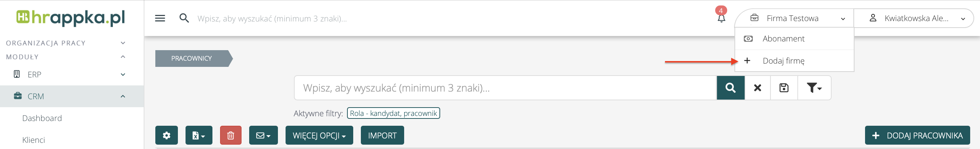
Task: Collapse the CRM module section
Action: pos(123,96)
